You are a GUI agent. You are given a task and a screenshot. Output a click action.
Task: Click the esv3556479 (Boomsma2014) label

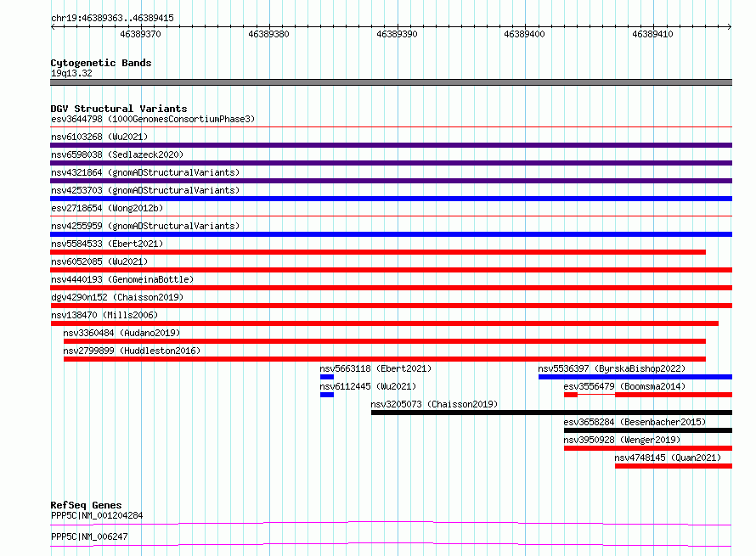(x=624, y=386)
